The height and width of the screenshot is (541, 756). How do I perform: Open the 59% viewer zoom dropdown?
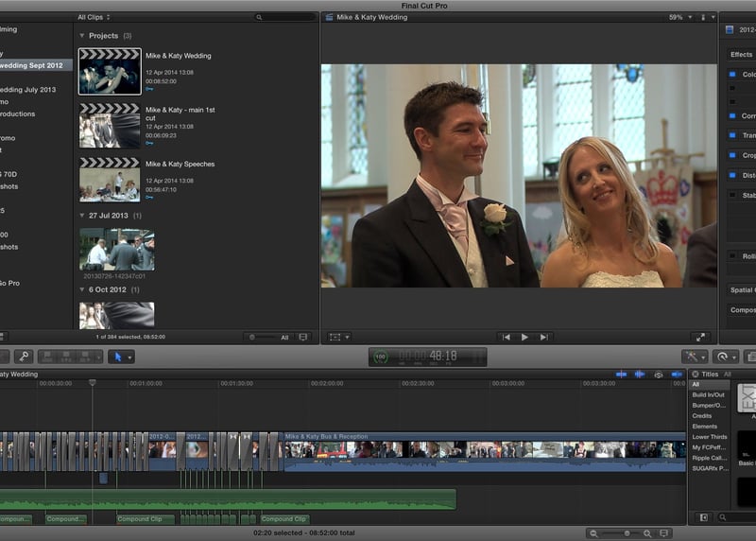(679, 17)
